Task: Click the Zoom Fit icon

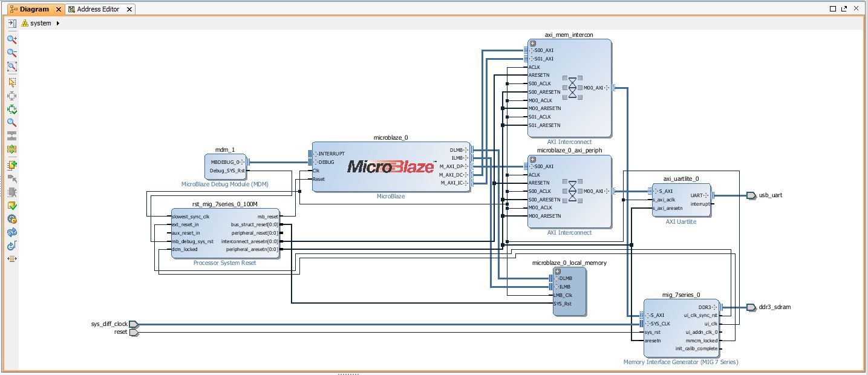Action: pos(11,67)
